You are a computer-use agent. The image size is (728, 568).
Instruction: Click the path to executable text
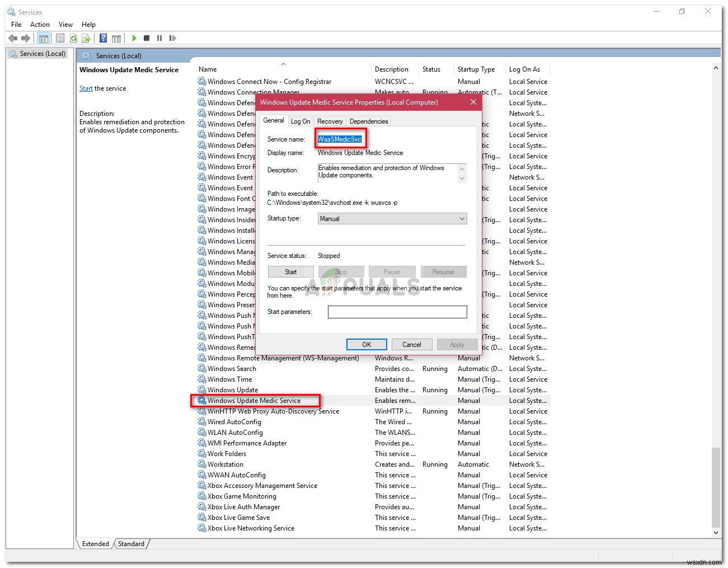tap(332, 203)
